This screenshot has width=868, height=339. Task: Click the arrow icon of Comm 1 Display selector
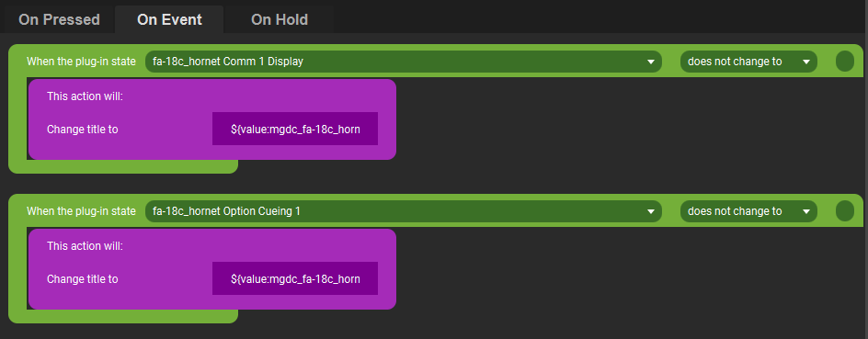click(x=651, y=62)
